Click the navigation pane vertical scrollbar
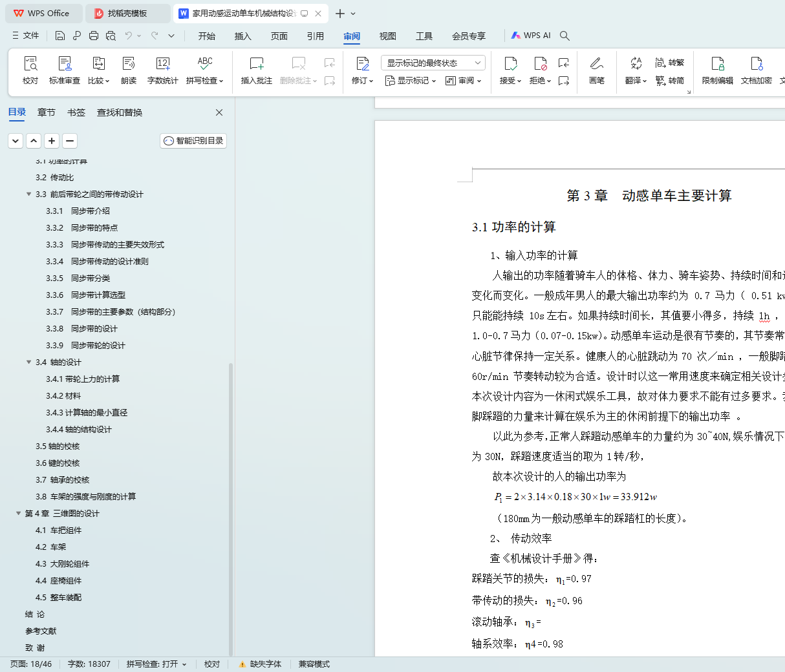785x672 pixels. [x=231, y=509]
